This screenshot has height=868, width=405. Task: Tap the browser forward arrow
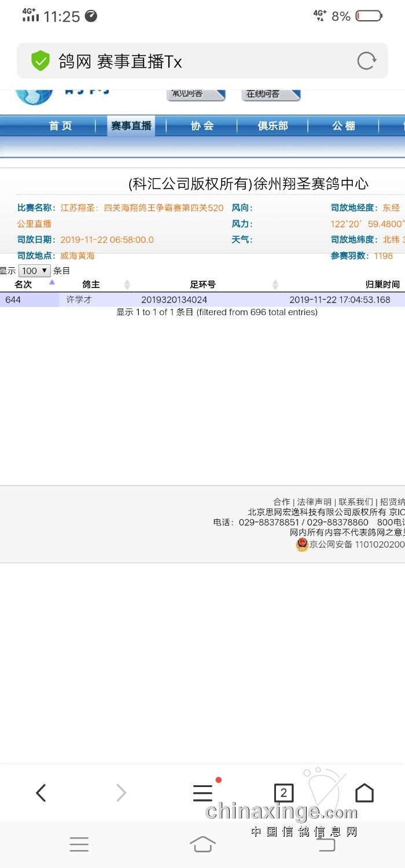pyautogui.click(x=121, y=793)
